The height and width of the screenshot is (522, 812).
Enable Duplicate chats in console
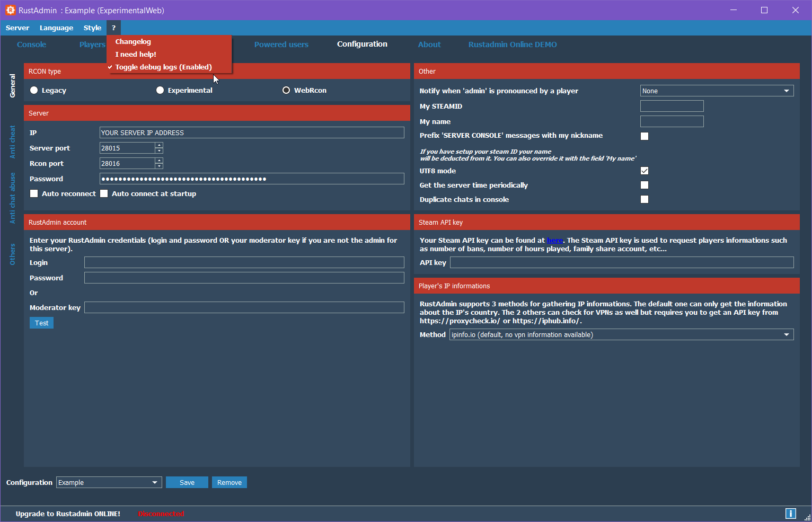[645, 199]
